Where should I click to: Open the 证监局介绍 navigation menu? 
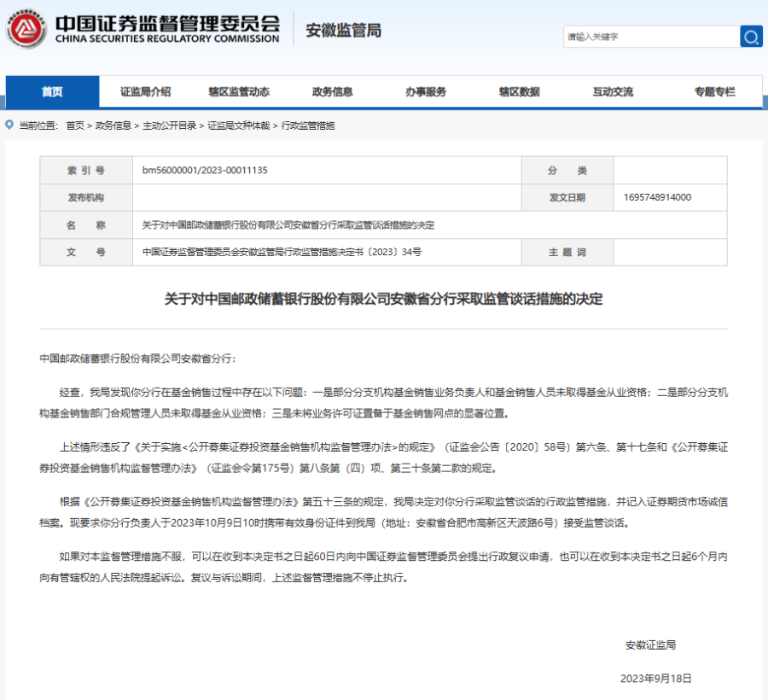click(145, 92)
